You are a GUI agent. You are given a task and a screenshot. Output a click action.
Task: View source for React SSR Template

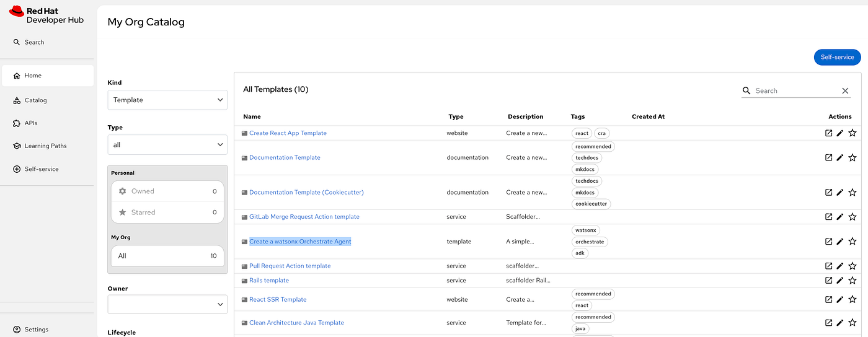tap(828, 300)
